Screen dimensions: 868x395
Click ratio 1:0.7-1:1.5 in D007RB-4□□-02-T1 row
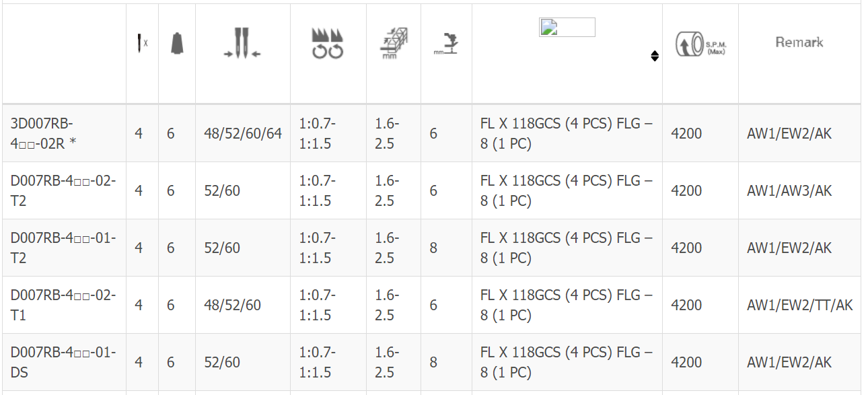click(x=318, y=305)
